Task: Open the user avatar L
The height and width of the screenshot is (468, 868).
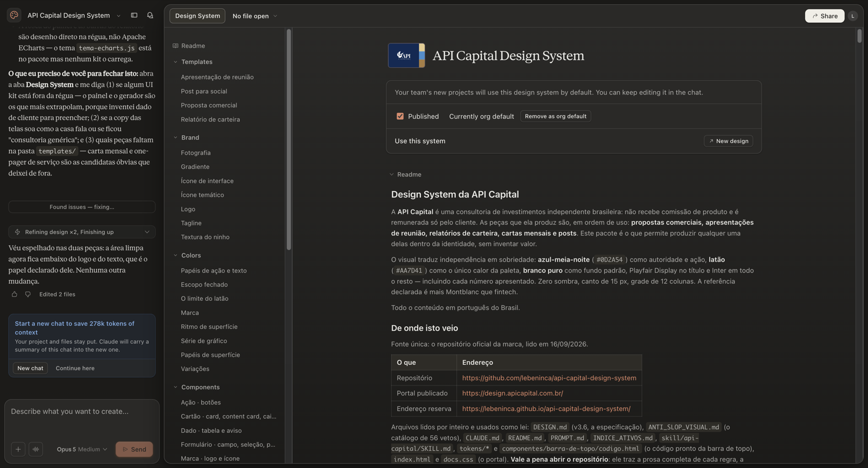Action: [853, 16]
